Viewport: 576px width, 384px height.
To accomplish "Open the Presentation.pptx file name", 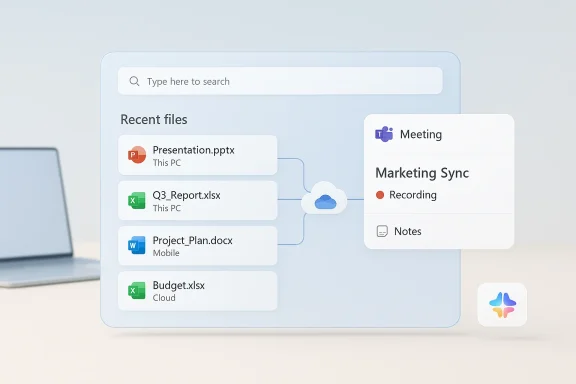I will (194, 150).
